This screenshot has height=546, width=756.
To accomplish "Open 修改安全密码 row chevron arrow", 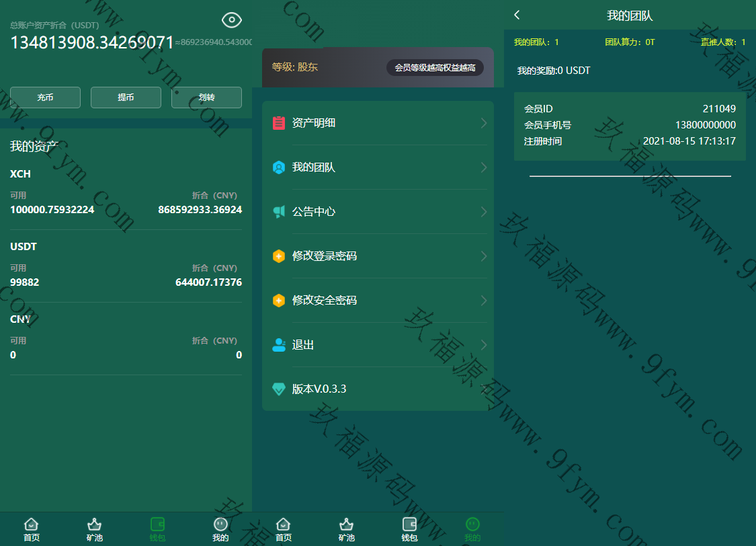I will 484,301.
